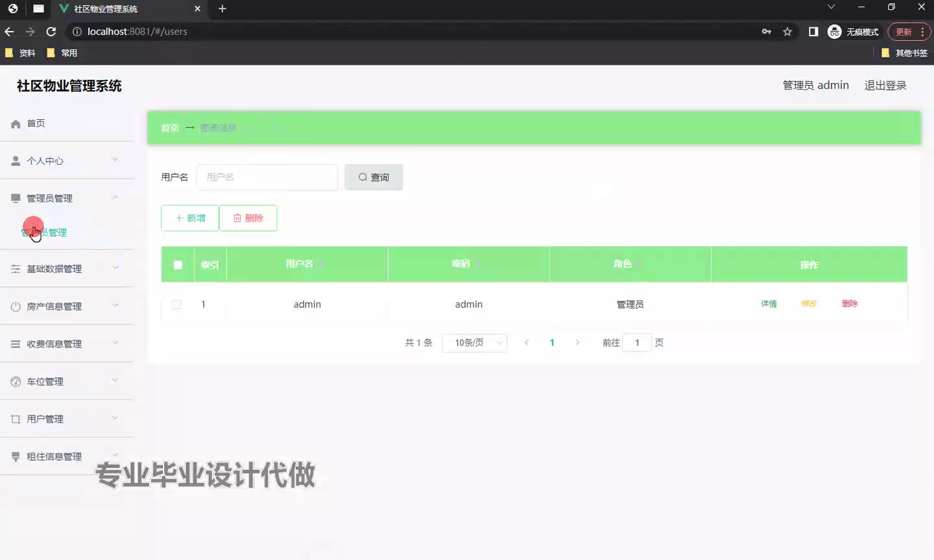This screenshot has height=560, width=934.
Task: Expand the 基础数据管理 chevron
Action: (x=115, y=268)
